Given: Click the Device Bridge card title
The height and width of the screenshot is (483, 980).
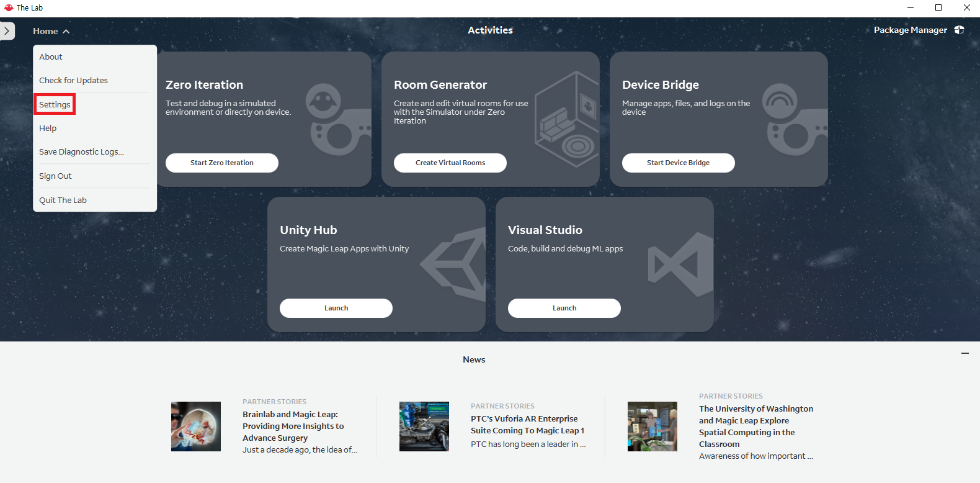Looking at the screenshot, I should (x=661, y=84).
